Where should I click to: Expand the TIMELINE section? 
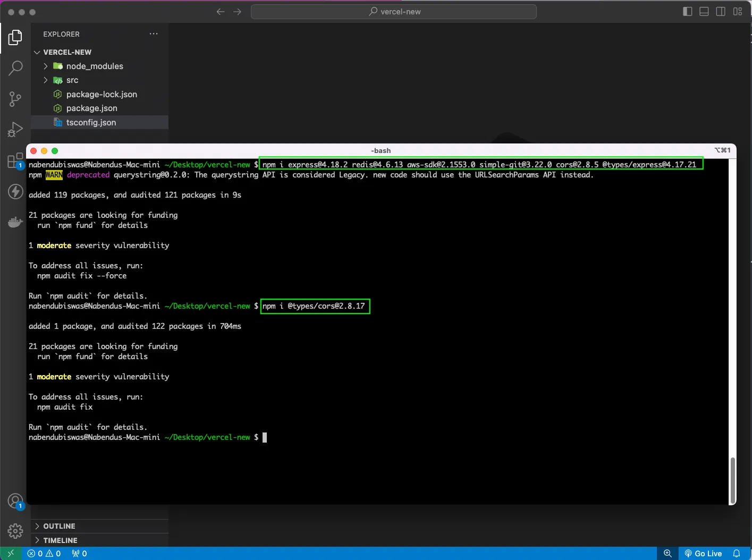pyautogui.click(x=100, y=540)
